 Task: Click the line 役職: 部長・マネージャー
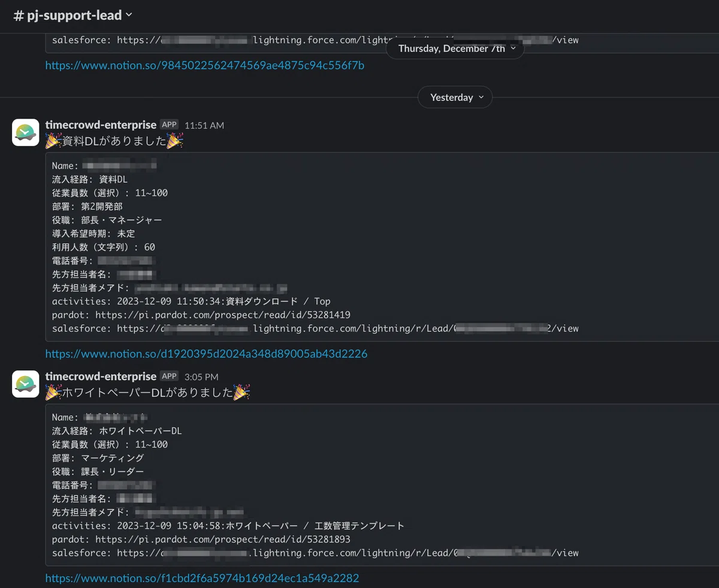point(107,220)
